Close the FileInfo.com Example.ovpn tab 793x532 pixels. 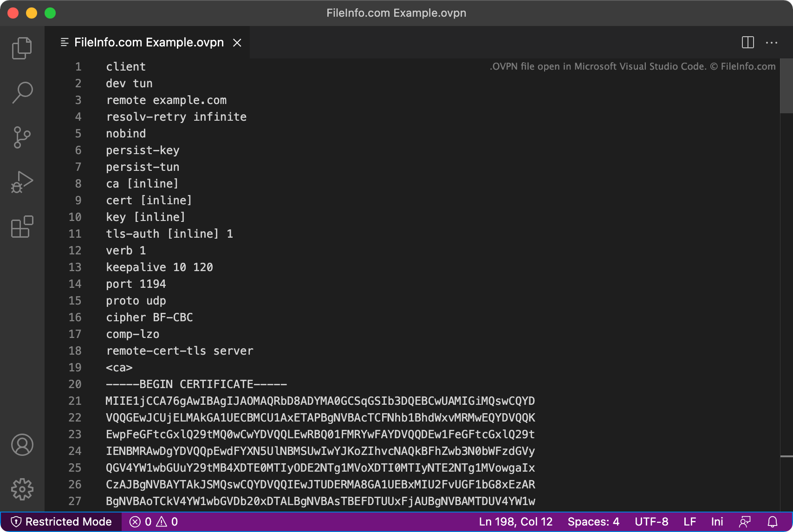(237, 42)
